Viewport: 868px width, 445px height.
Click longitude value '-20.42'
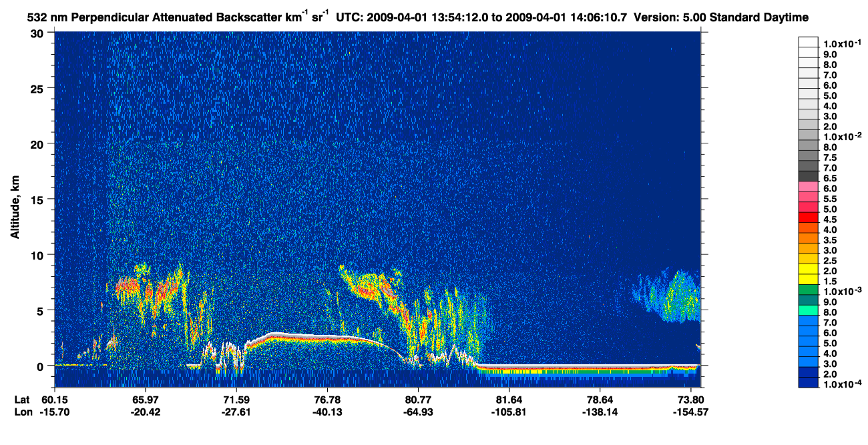pyautogui.click(x=146, y=411)
